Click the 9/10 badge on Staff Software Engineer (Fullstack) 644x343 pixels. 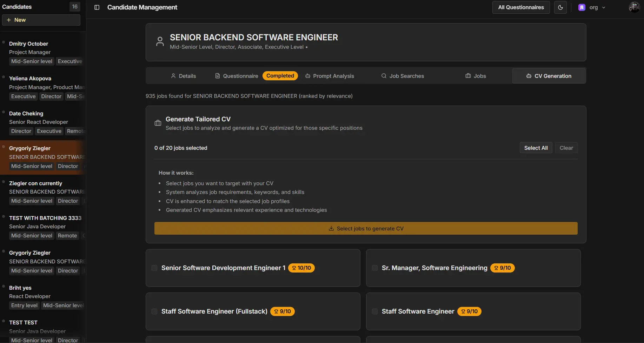[283, 311]
